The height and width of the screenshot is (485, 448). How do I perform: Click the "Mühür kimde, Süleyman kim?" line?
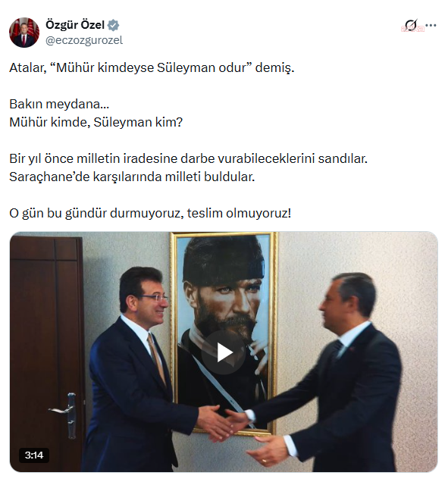pos(96,122)
